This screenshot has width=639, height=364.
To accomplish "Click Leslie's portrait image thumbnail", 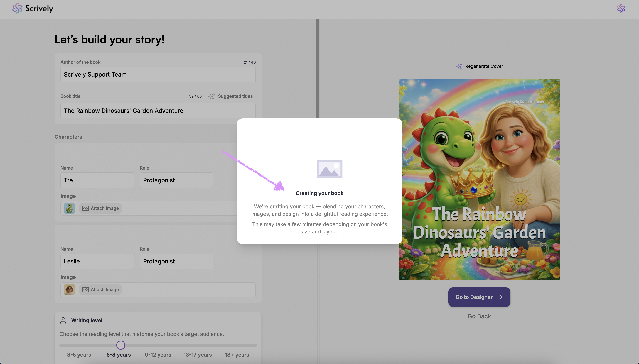I will coord(69,289).
